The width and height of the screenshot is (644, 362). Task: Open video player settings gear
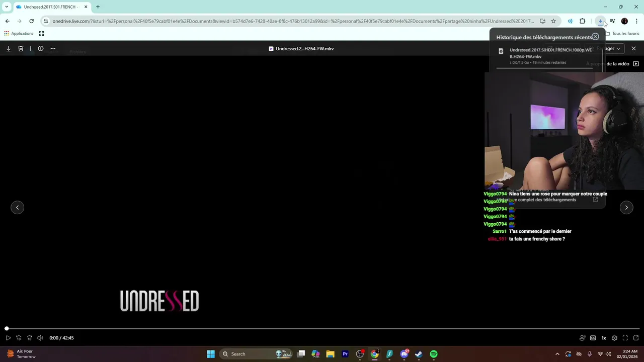point(614,338)
